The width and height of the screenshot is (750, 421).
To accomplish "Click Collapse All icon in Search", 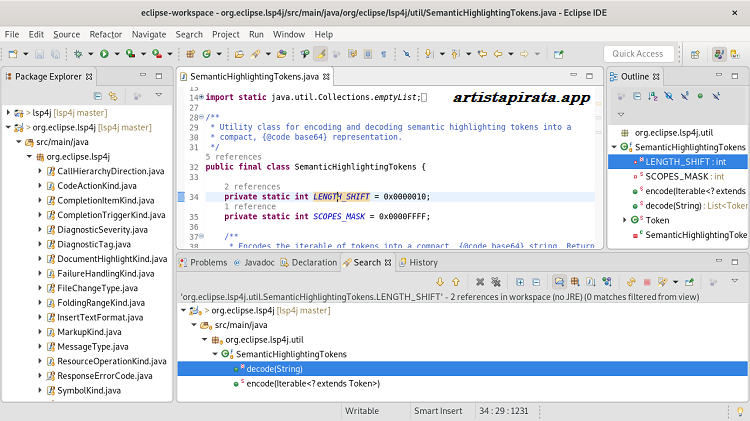I will tap(536, 282).
